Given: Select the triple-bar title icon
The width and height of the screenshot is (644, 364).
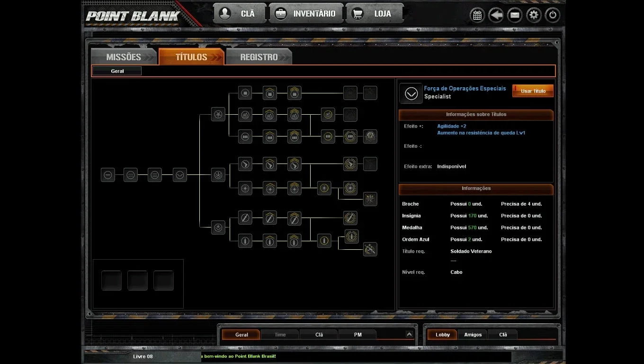Looking at the screenshot, I should 154,175.
